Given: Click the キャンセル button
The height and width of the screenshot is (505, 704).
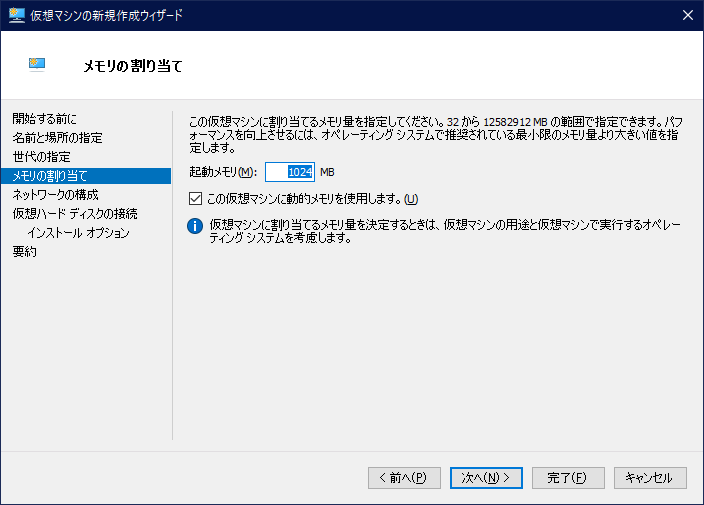Looking at the screenshot, I should (650, 478).
